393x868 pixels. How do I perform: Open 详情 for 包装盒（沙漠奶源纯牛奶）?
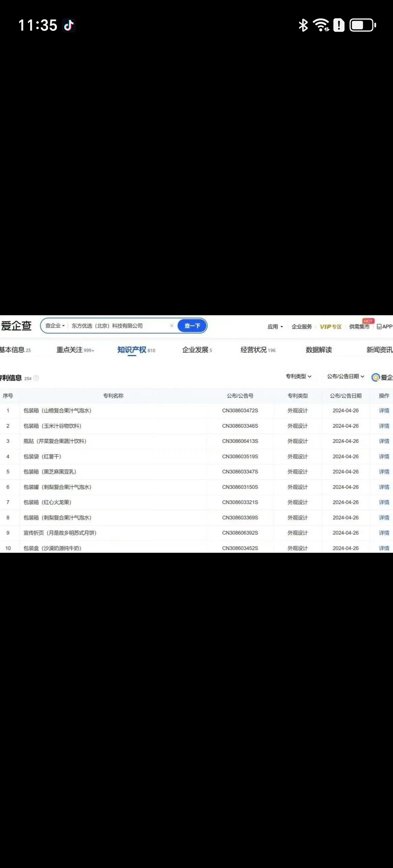click(384, 548)
